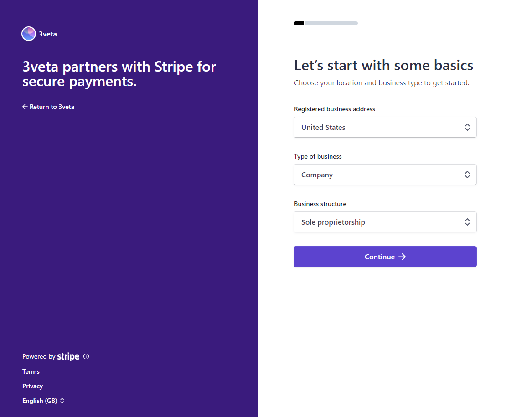Click the 3veta logo icon

(x=28, y=33)
